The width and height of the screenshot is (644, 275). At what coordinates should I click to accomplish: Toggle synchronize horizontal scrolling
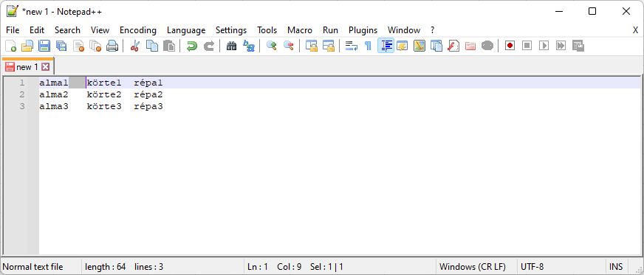coord(328,46)
